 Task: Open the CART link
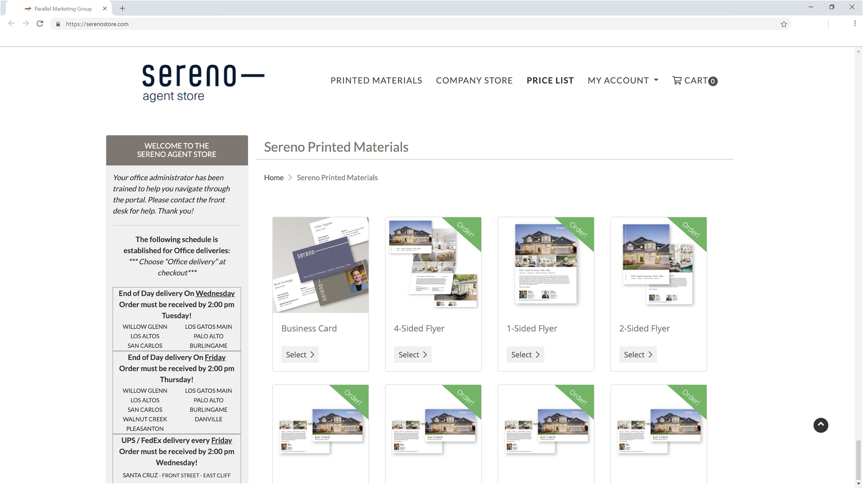point(695,80)
